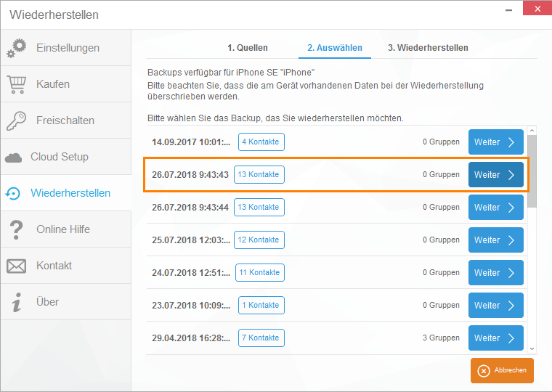Click 0 Gruppen in the 14.09.2017 row
The image size is (552, 392).
[441, 142]
